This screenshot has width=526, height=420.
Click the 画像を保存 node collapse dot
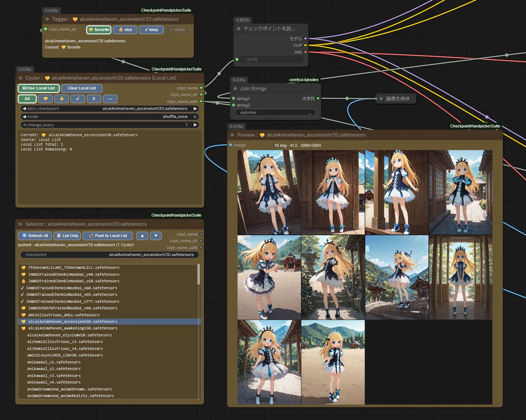[381, 99]
